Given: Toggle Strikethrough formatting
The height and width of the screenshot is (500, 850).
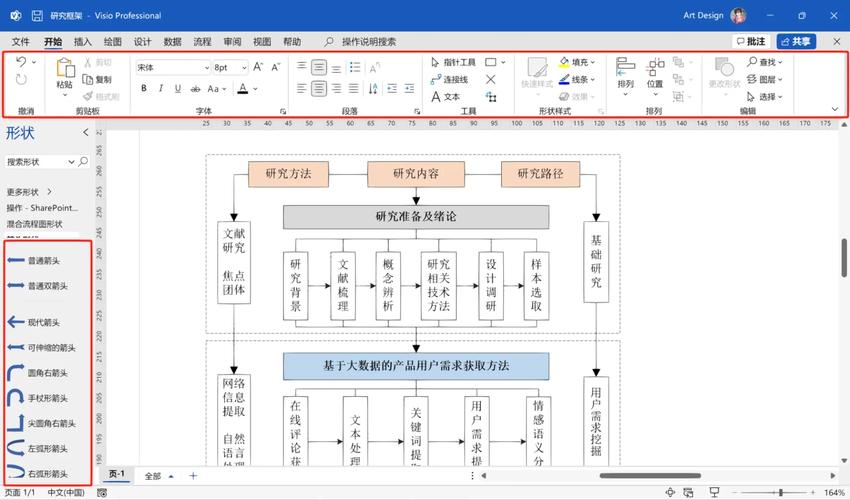Looking at the screenshot, I should pos(195,88).
